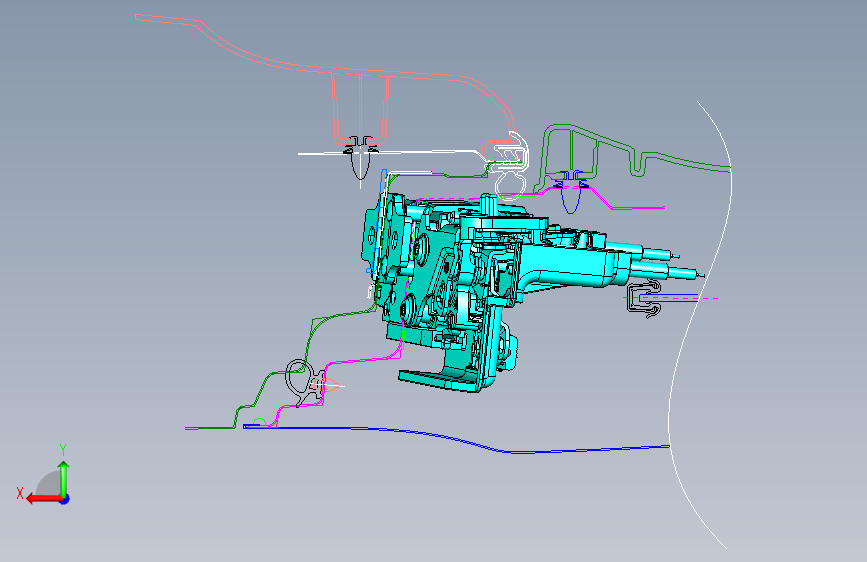Screen dimensions: 867x562
Task: Select the blue push-pin clip under green panel
Action: tap(571, 191)
